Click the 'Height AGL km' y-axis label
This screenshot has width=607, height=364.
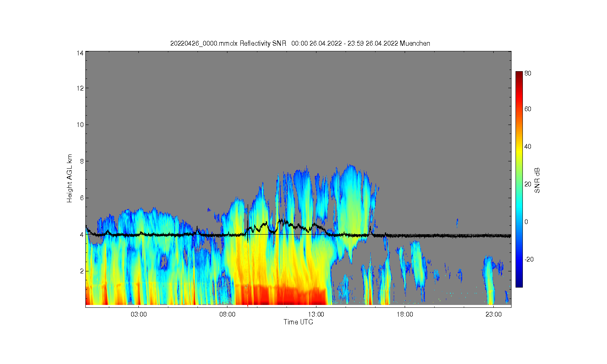tap(70, 178)
